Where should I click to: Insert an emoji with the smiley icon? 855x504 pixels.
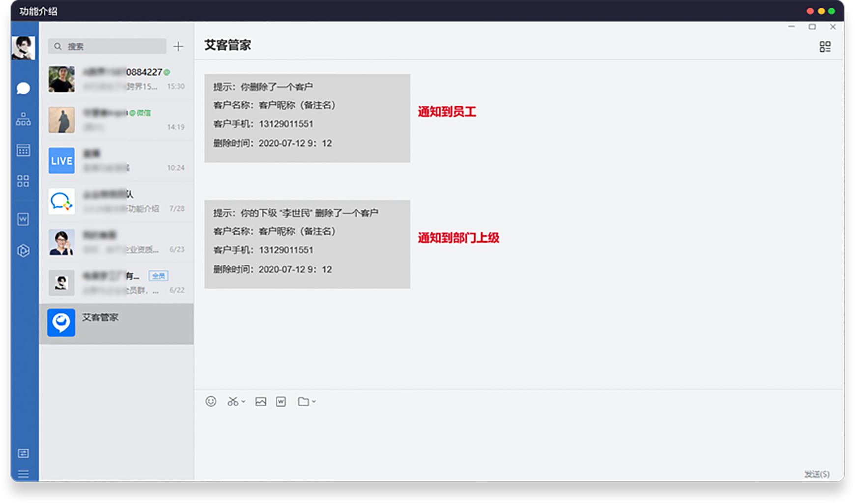(x=211, y=401)
